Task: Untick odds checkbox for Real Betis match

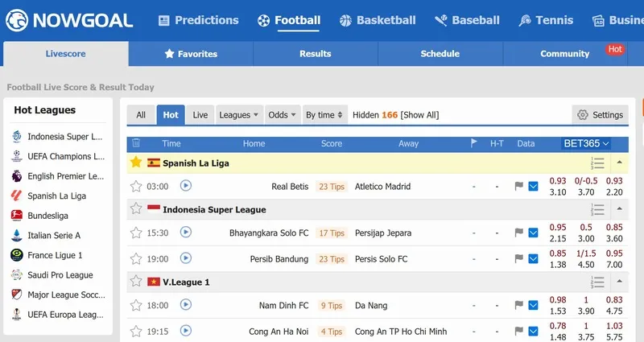Action: [x=533, y=187]
